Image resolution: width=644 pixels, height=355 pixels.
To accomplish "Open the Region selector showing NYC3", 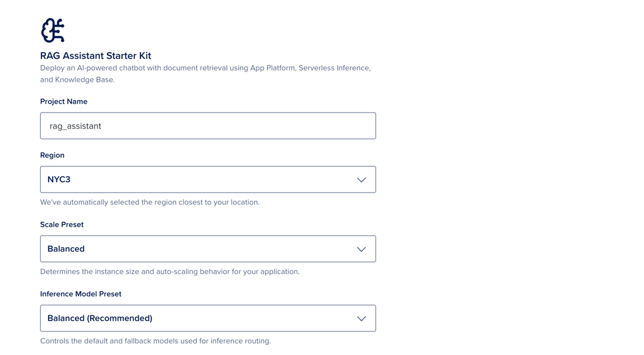I will point(207,179).
